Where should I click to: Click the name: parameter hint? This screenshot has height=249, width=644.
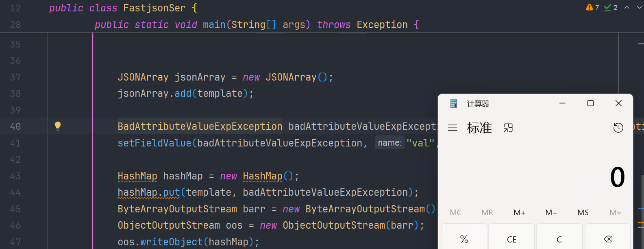[x=389, y=143]
